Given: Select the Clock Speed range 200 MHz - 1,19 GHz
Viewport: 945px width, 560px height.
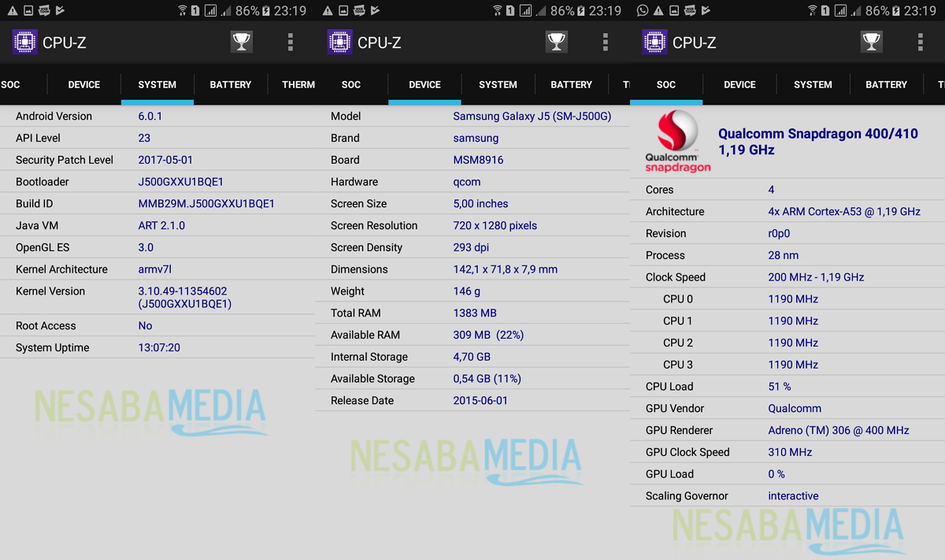Looking at the screenshot, I should [816, 277].
